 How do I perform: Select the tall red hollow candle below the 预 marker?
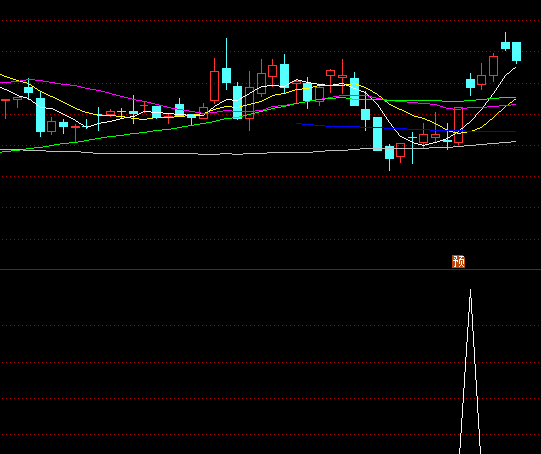coord(459,125)
